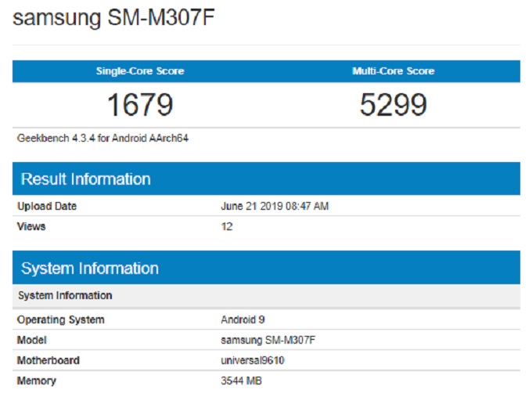Select the Upload Date label
The height and width of the screenshot is (397, 532).
coord(47,206)
